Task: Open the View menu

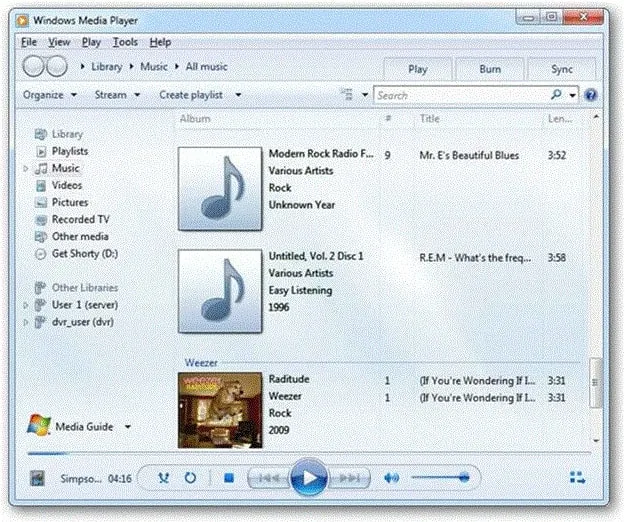Action: (59, 42)
